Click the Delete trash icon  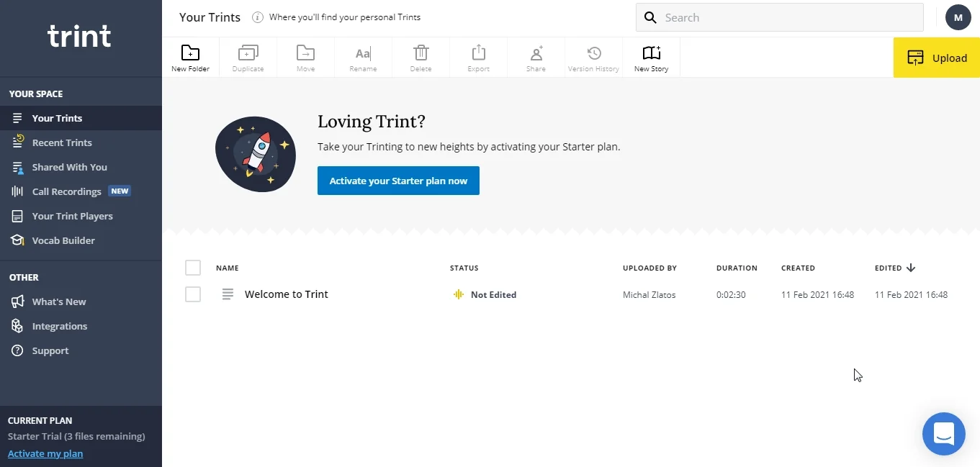[x=421, y=53]
